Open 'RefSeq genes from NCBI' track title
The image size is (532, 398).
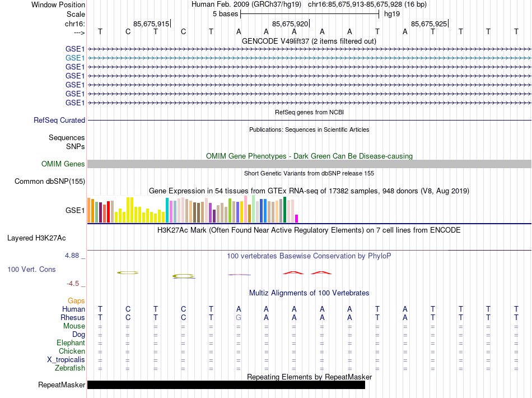pyautogui.click(x=309, y=112)
